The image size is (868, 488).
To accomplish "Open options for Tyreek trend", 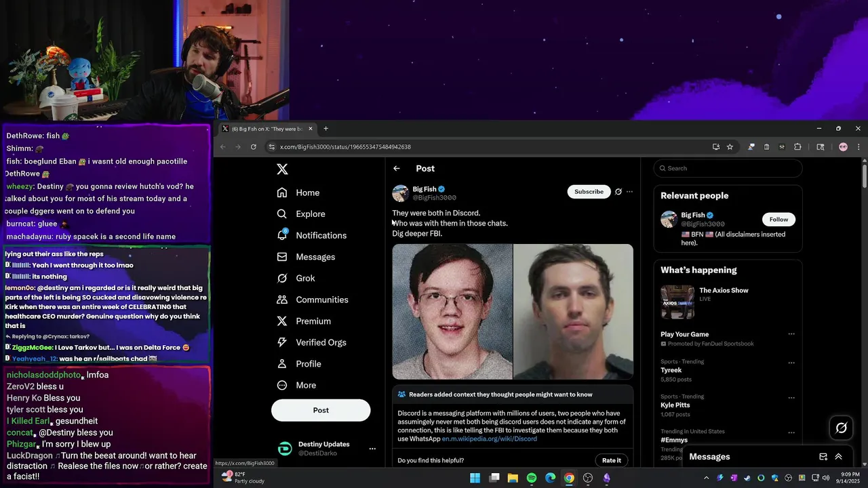I will coord(791,362).
